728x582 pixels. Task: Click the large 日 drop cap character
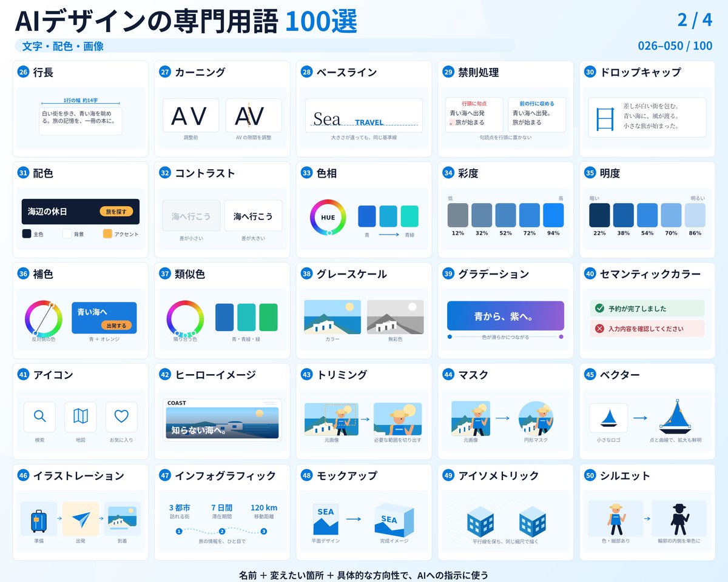pos(605,118)
